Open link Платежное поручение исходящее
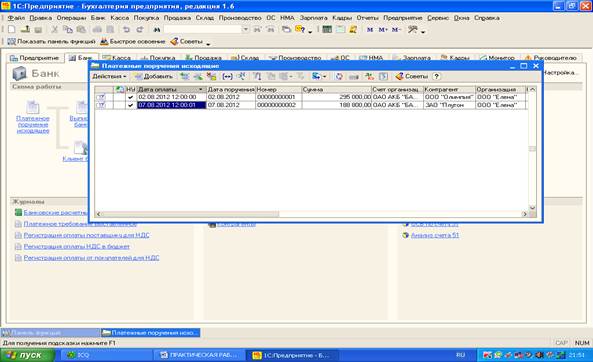 (33, 124)
